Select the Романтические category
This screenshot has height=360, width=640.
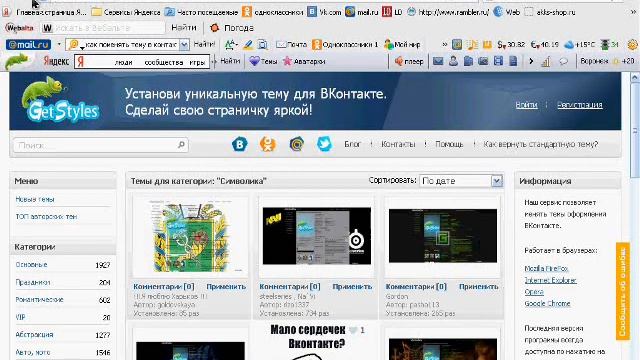point(40,300)
